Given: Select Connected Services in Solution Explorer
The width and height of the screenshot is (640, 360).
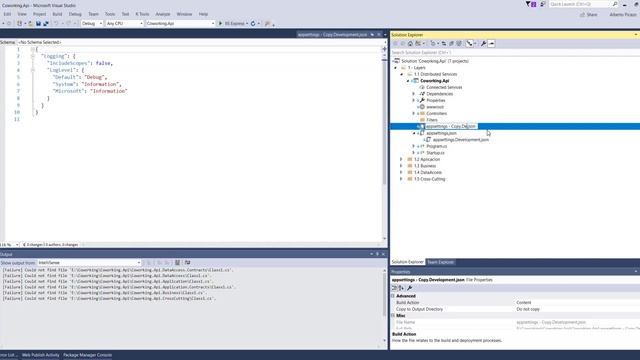Looking at the screenshot, I should point(444,87).
